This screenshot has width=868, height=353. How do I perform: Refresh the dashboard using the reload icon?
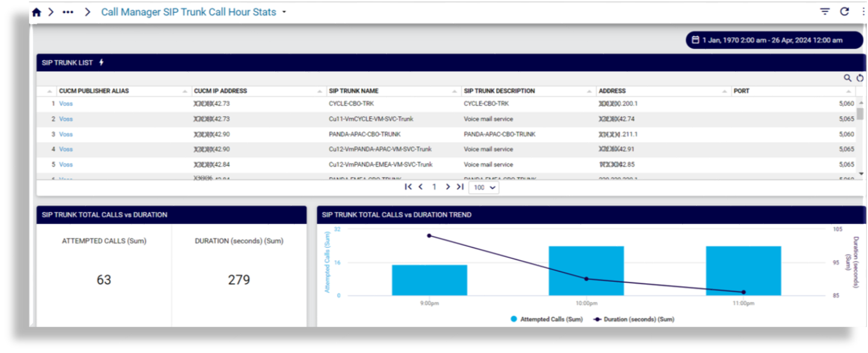(844, 11)
